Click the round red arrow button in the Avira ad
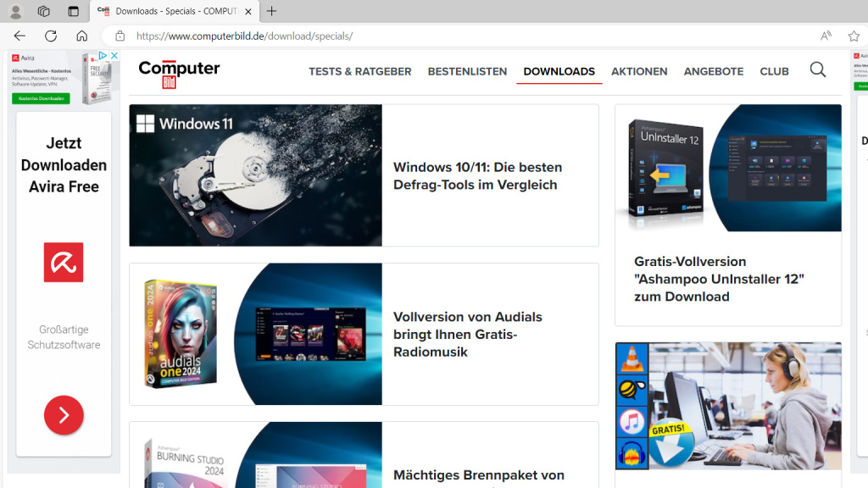The image size is (868, 488). coord(64,415)
